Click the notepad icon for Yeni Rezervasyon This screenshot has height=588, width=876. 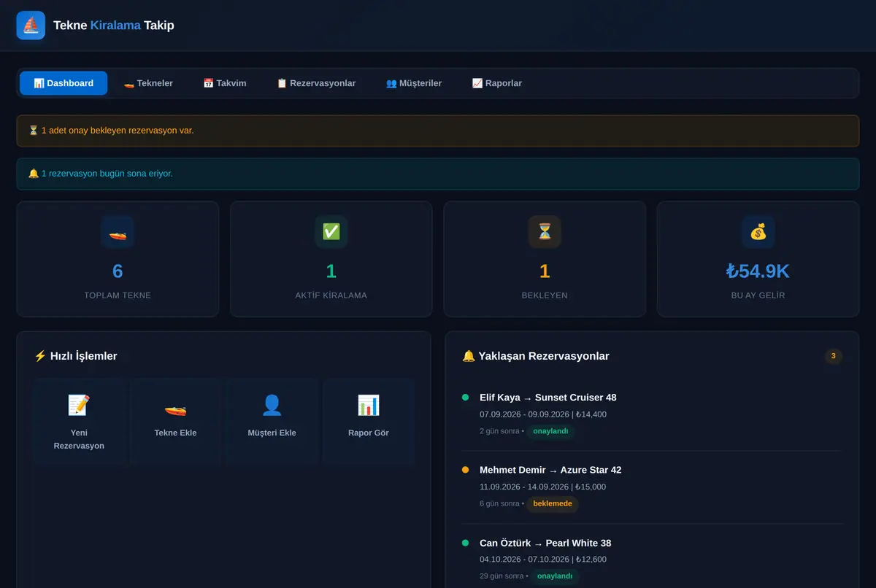pos(79,405)
